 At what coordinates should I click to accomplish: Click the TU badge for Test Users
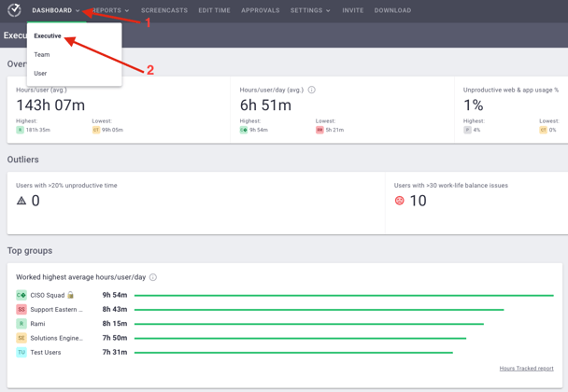[21, 352]
